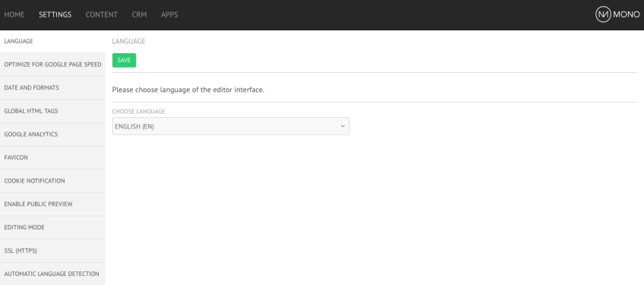
Task: Go to the CONTENT tab
Action: click(x=102, y=14)
